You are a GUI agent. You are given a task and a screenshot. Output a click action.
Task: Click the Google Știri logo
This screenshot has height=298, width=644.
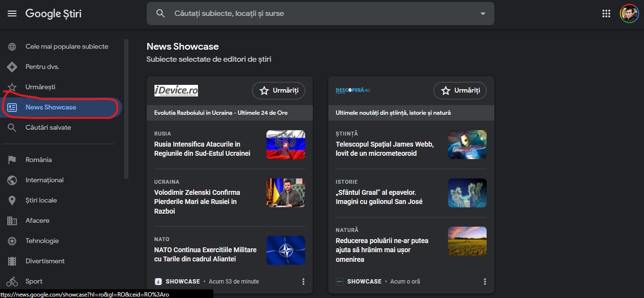[x=54, y=14]
